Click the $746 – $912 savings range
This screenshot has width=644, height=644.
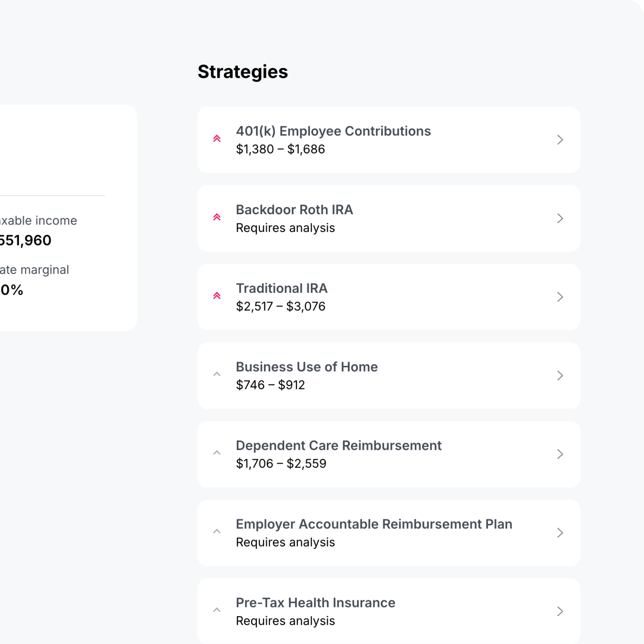(x=270, y=385)
